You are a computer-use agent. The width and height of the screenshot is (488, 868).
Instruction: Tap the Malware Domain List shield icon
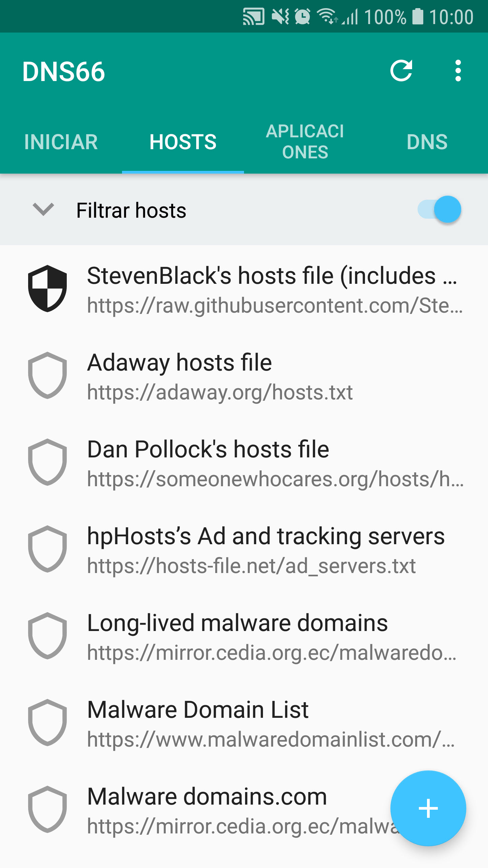pos(47,723)
